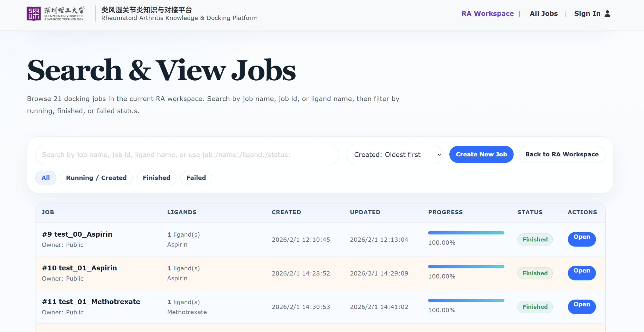
Task: Click Finished badge in test_01_Aspirin row
Action: [x=535, y=273]
